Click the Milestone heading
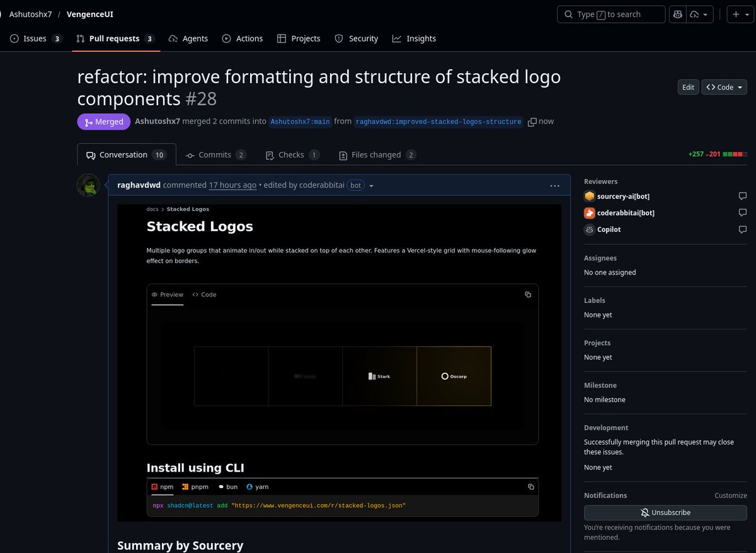 [x=600, y=385]
